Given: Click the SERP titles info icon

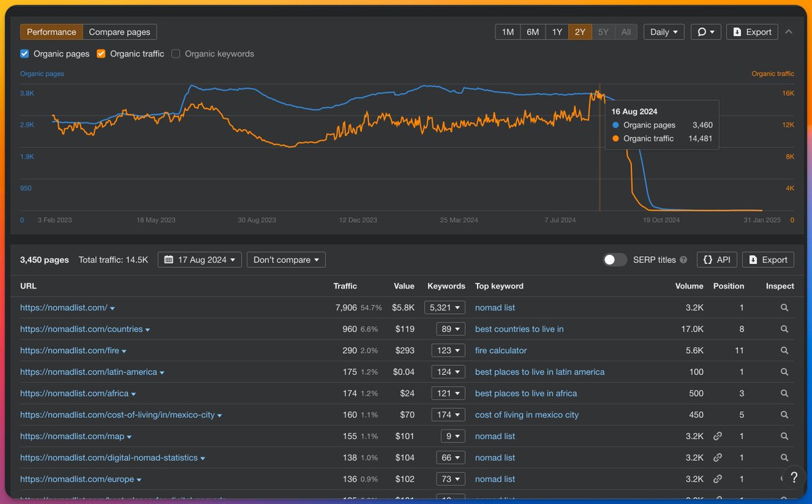Looking at the screenshot, I should coord(683,260).
